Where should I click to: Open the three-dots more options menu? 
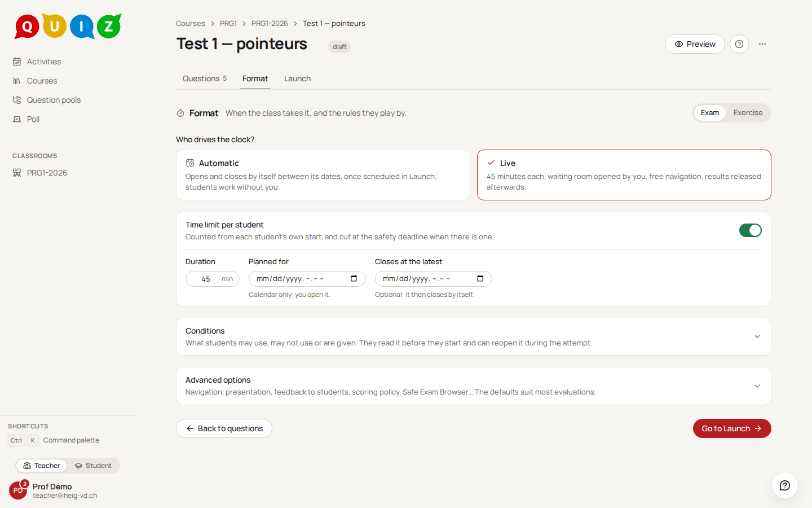click(x=762, y=44)
